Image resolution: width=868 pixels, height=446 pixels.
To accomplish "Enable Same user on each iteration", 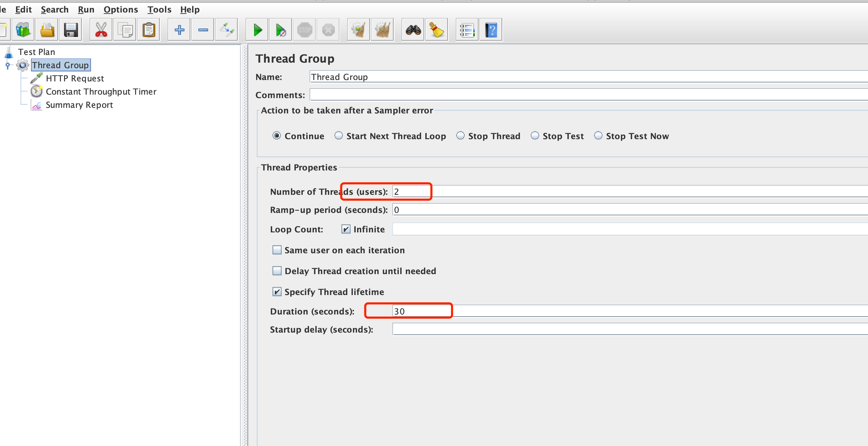I will click(x=277, y=250).
